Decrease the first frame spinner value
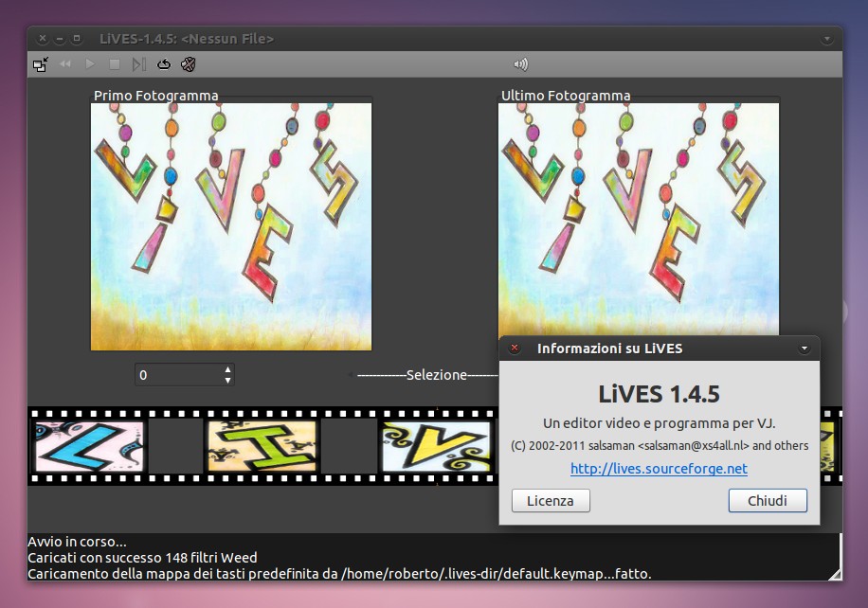Screen dimensions: 868x608 coord(227,381)
